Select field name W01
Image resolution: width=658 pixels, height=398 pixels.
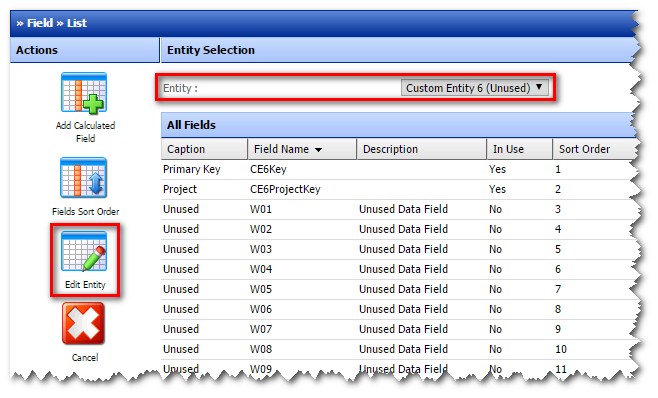[x=261, y=209]
